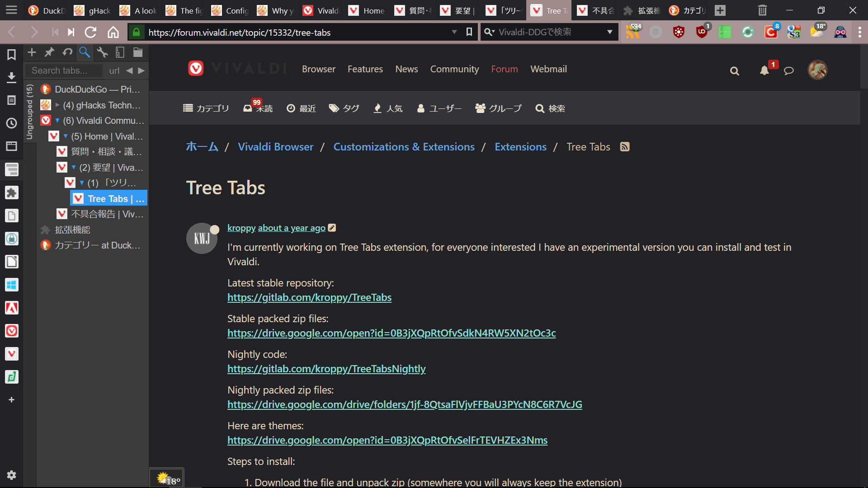Open the Adobe web panel
This screenshot has height=488, width=868.
[x=11, y=308]
